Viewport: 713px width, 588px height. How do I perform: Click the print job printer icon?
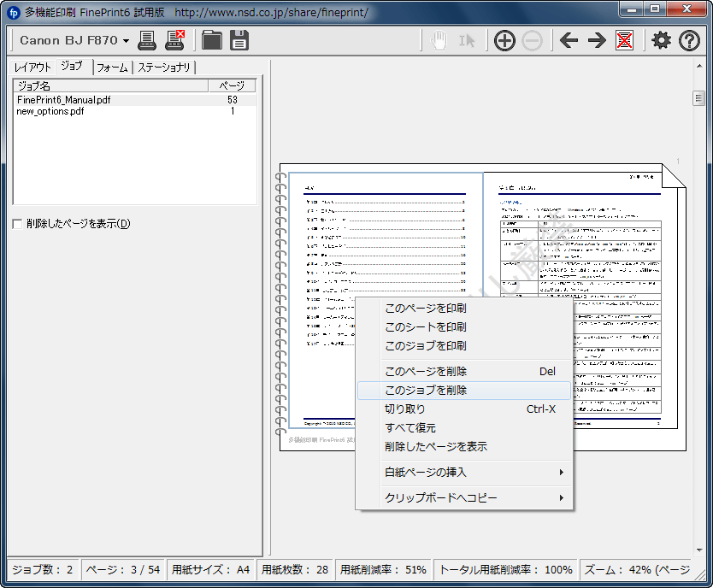(x=147, y=40)
